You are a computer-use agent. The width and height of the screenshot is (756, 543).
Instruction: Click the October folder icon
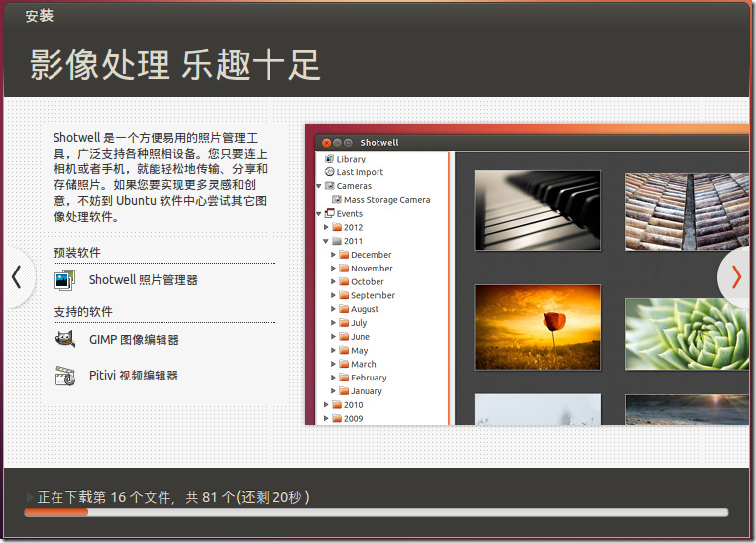[x=344, y=281]
